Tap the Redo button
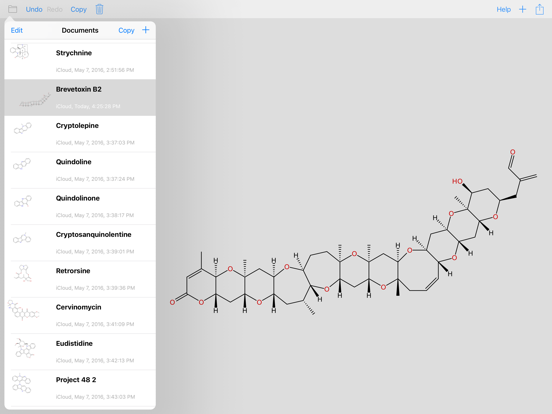 click(x=55, y=10)
